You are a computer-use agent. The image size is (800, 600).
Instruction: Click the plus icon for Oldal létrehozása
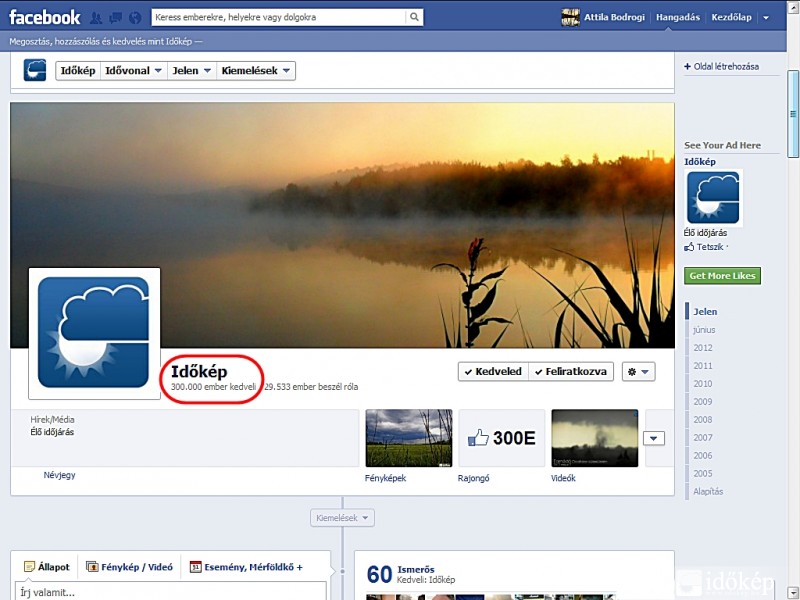[x=687, y=66]
